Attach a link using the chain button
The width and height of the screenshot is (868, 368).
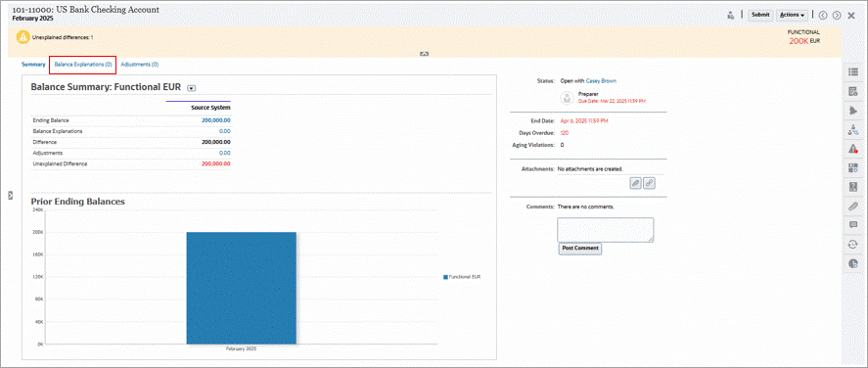(649, 183)
